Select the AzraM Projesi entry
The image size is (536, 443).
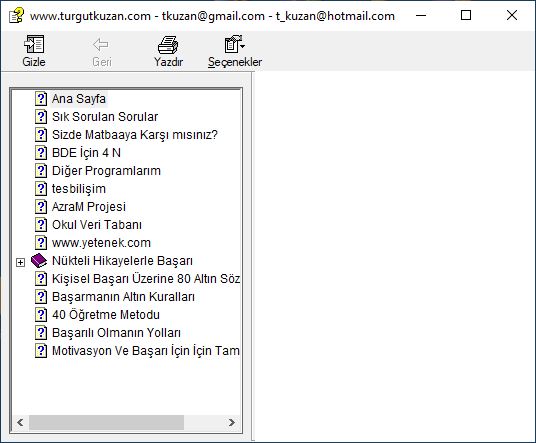[89, 206]
